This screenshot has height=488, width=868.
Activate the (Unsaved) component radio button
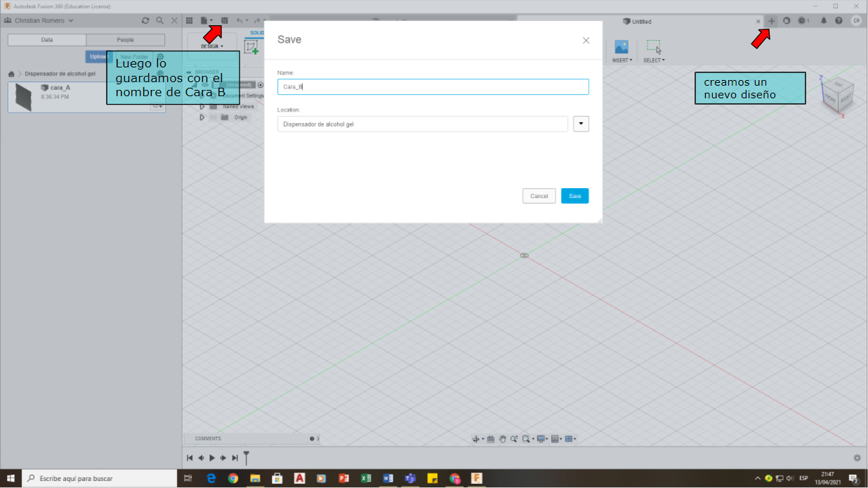pos(261,85)
